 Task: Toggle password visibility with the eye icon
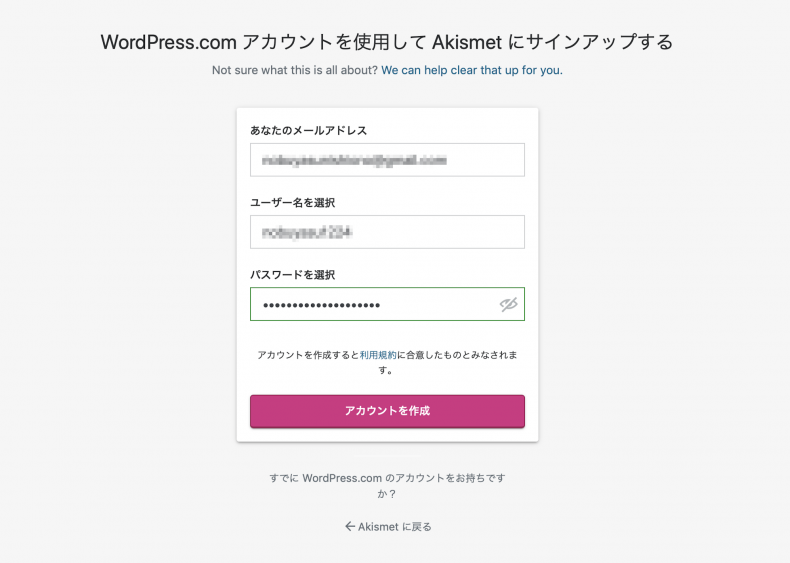tap(508, 304)
